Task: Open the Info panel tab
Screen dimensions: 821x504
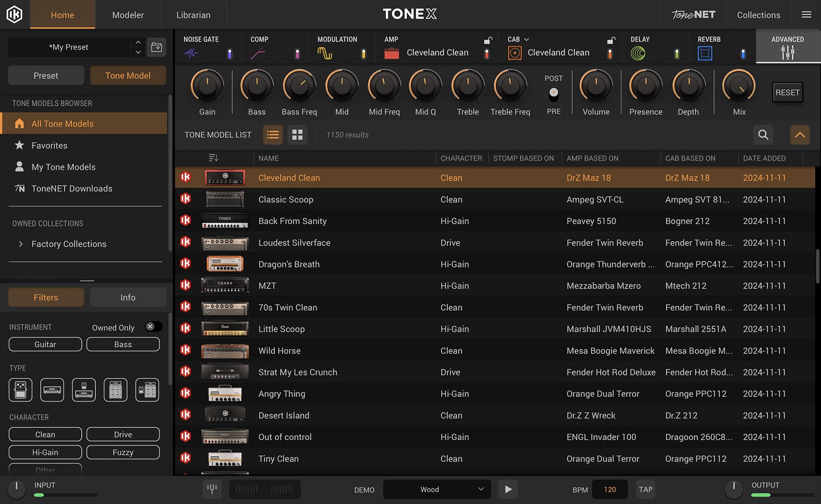Action: pyautogui.click(x=128, y=297)
